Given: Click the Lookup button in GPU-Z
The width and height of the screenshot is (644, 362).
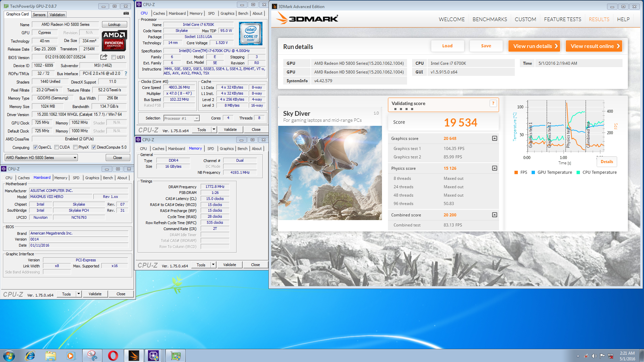Looking at the screenshot, I should pos(114,24).
